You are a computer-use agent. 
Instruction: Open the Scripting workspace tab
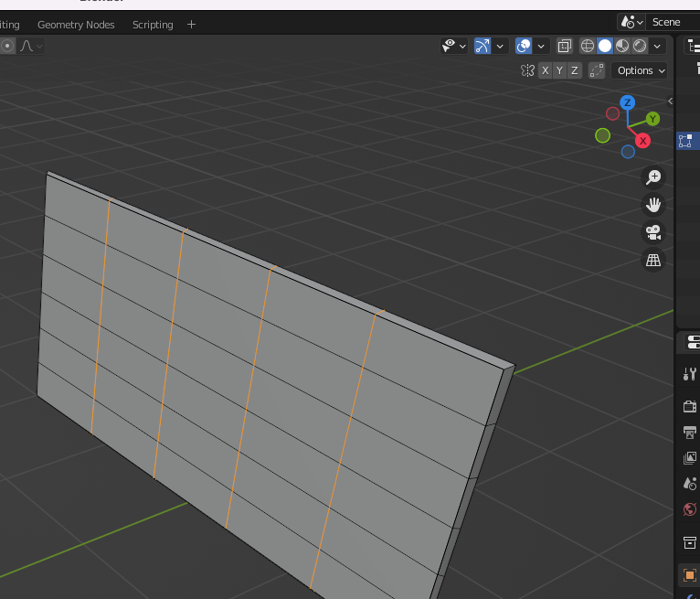pyautogui.click(x=153, y=25)
